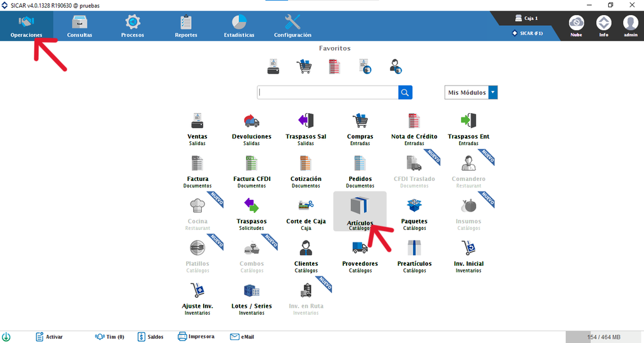Click the SICAR (F1) label
This screenshot has height=343, width=644.
point(528,33)
